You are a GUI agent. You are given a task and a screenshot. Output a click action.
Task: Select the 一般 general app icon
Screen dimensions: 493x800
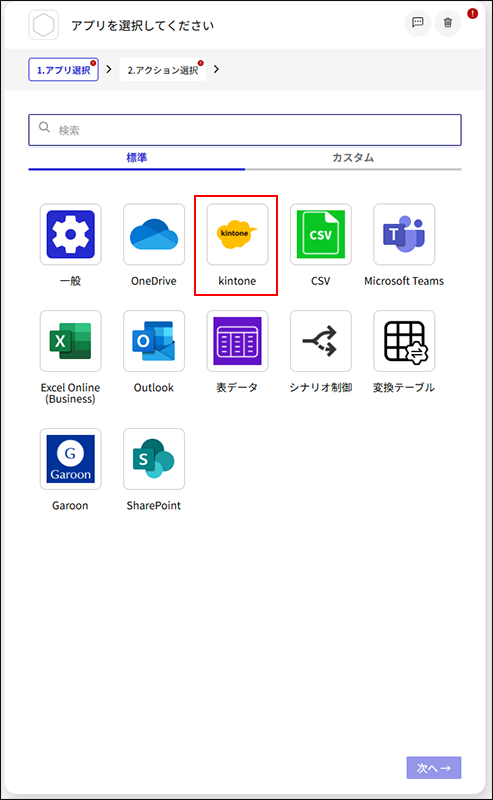point(70,234)
